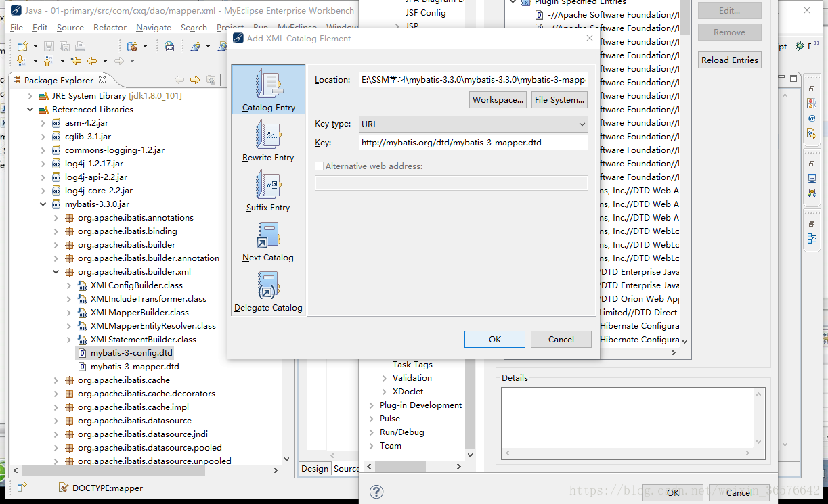Click Package Explorer up-level icon
The width and height of the screenshot is (828, 504).
[x=211, y=80]
